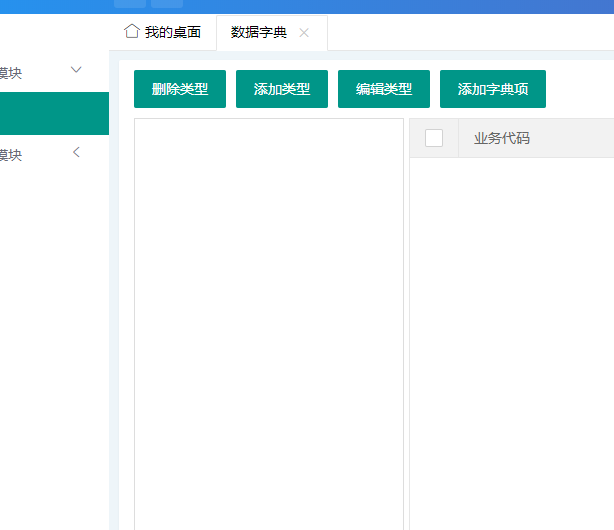
Task: Click the second small button in the top blue bar
Action: pos(166,4)
